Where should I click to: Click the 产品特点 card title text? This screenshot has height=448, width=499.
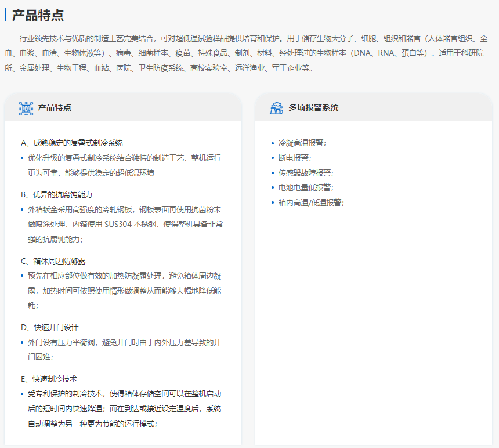coord(55,107)
